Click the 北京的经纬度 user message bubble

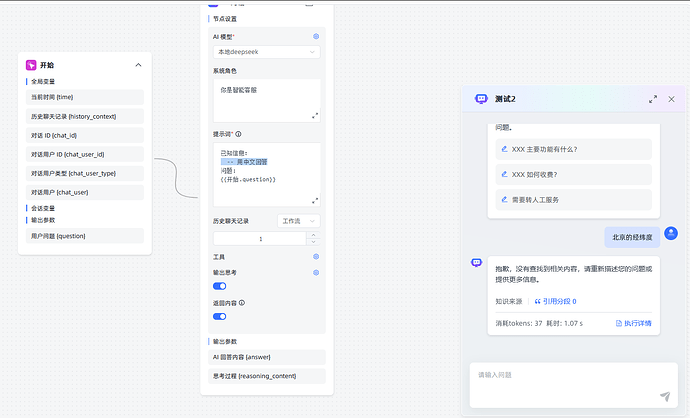pos(632,237)
